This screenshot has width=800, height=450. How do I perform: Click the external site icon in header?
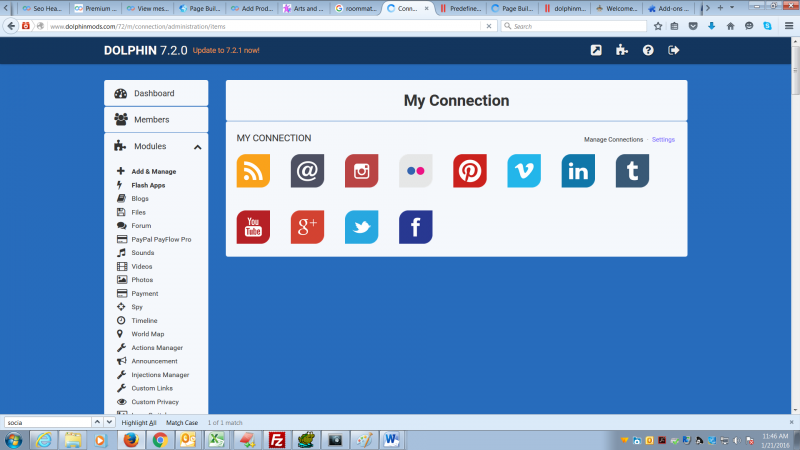pos(596,50)
